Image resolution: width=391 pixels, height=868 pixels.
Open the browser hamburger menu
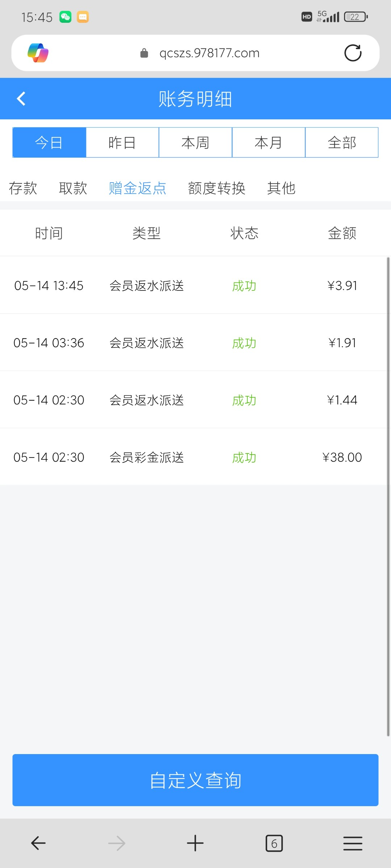coord(353,843)
